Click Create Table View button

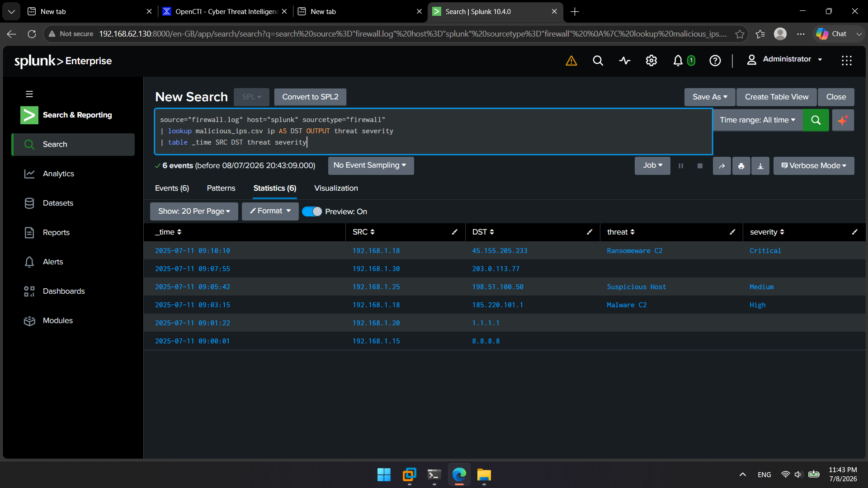pos(777,97)
